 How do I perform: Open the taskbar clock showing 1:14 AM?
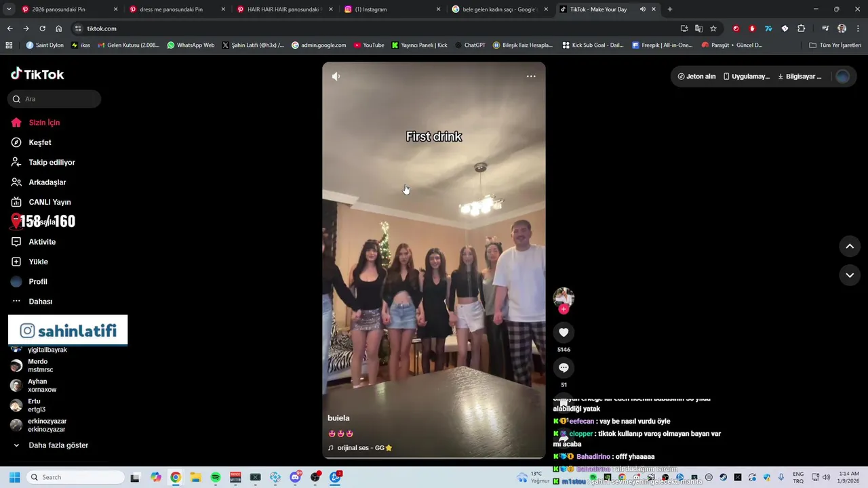coord(849,477)
